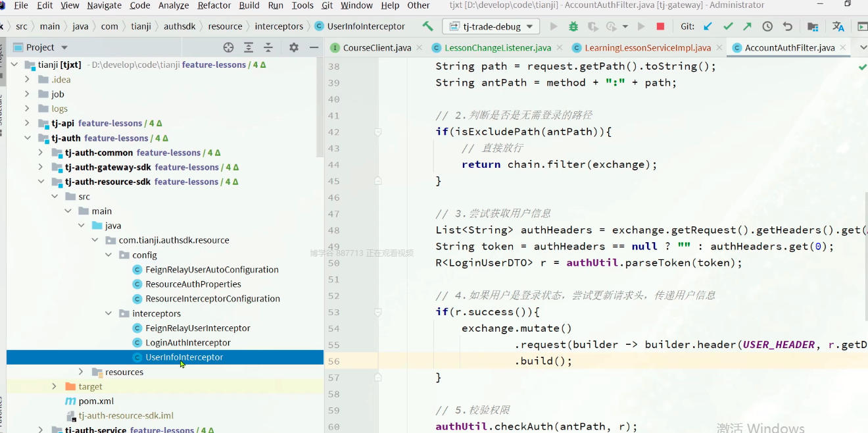Select ResourceAuthProperties class
The image size is (868, 433).
pyautogui.click(x=193, y=284)
